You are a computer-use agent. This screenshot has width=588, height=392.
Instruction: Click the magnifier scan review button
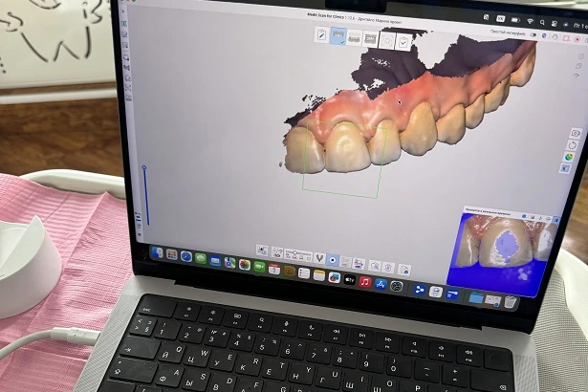pos(375,266)
